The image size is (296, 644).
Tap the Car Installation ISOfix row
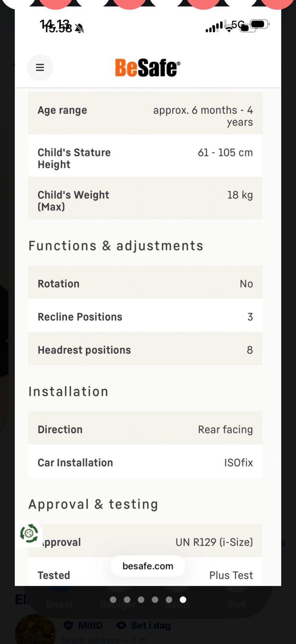click(145, 462)
